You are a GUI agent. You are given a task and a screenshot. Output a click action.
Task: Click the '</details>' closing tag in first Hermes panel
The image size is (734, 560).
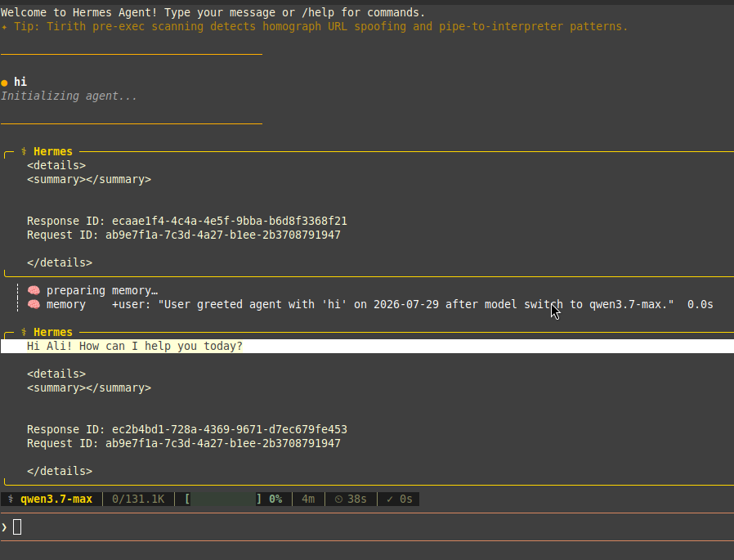pyautogui.click(x=60, y=262)
